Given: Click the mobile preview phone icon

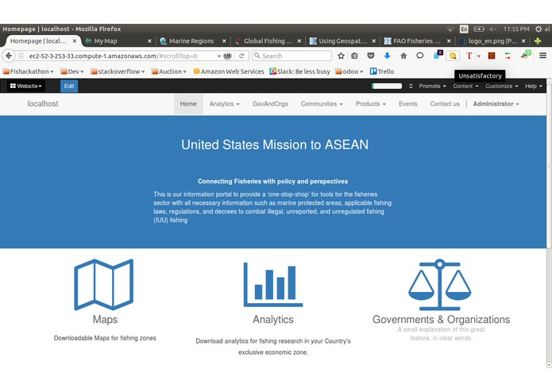Looking at the screenshot, I should pyautogui.click(x=411, y=86).
